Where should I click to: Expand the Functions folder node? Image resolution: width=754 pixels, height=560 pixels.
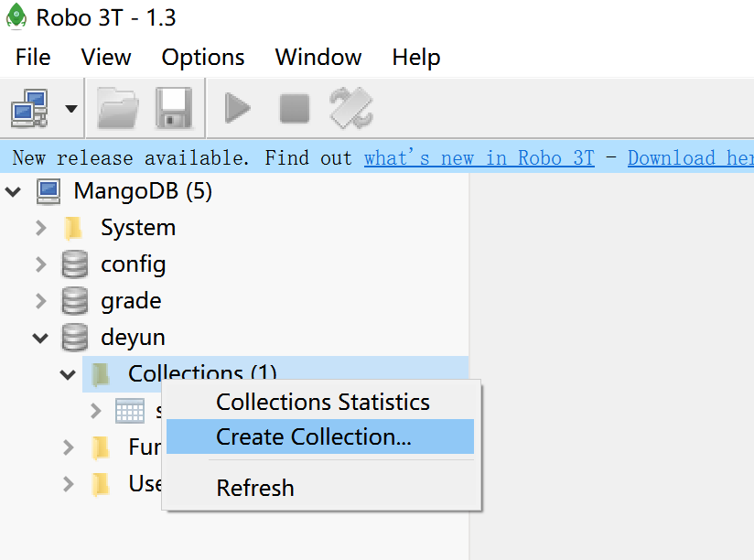click(69, 447)
